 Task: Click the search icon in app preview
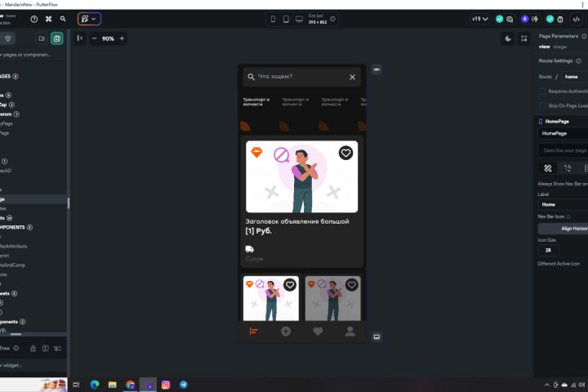pos(251,77)
